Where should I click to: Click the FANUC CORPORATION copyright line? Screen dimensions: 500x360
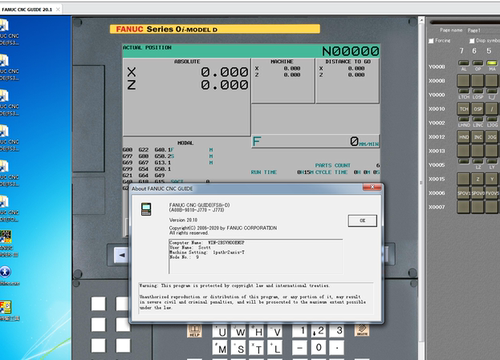(x=223, y=228)
